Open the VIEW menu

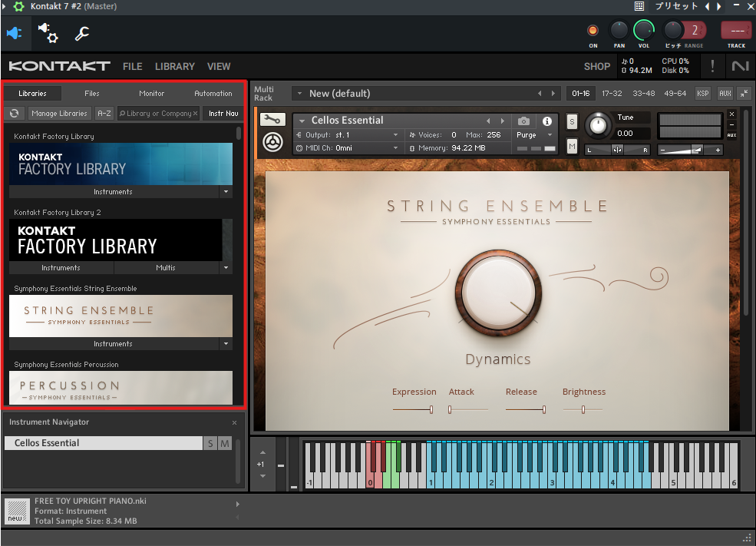click(x=219, y=67)
